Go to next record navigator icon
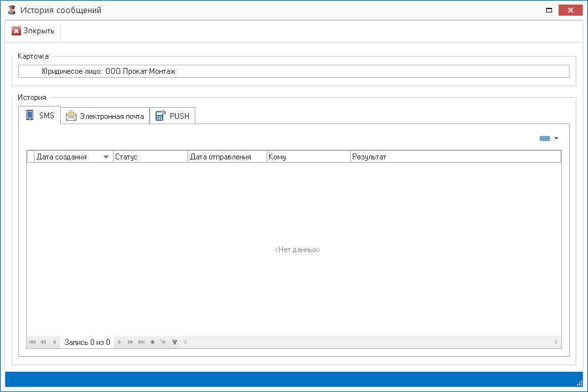588x392 pixels. pyautogui.click(x=120, y=342)
